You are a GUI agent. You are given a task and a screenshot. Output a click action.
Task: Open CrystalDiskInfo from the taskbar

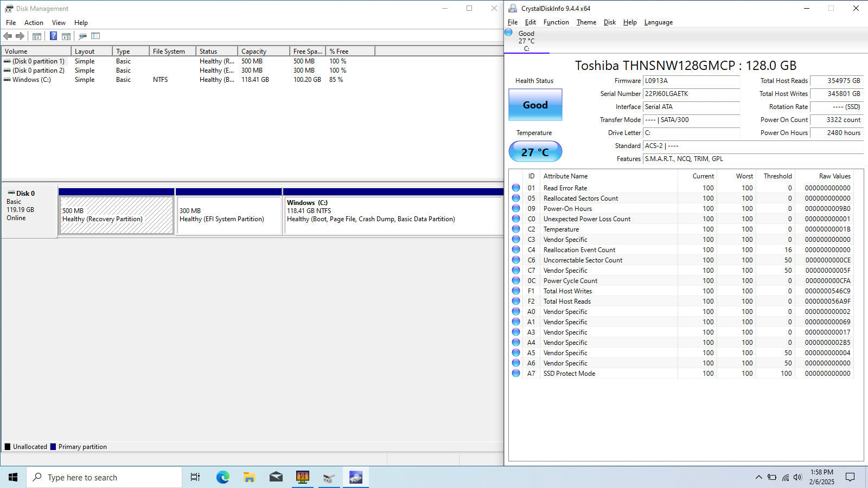click(x=355, y=477)
